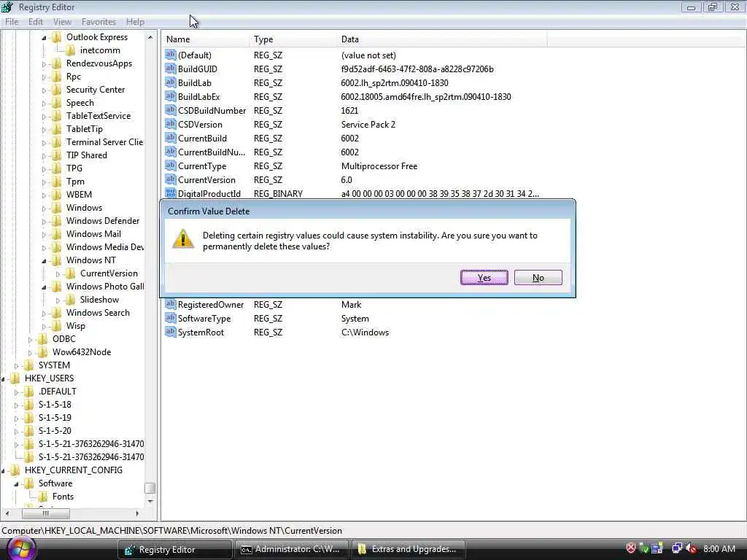This screenshot has height=560, width=747.
Task: Sort by the Name column header
Action: [205, 39]
